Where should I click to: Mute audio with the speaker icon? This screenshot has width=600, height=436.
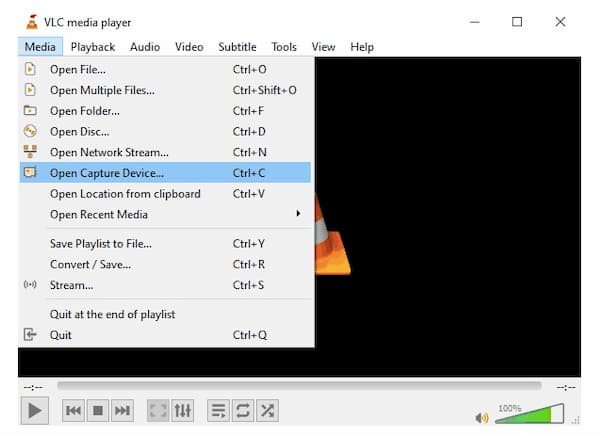(482, 418)
